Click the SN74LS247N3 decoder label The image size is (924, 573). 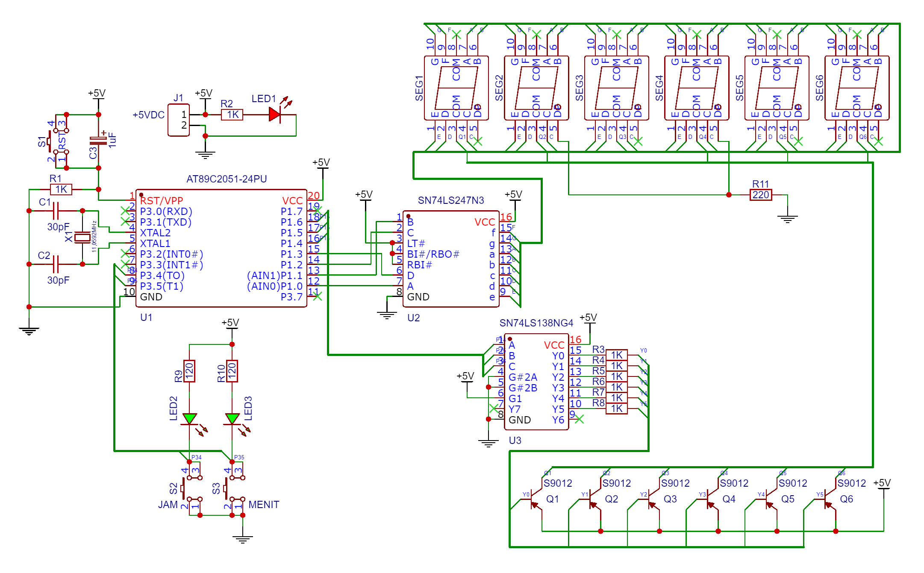pyautogui.click(x=451, y=200)
